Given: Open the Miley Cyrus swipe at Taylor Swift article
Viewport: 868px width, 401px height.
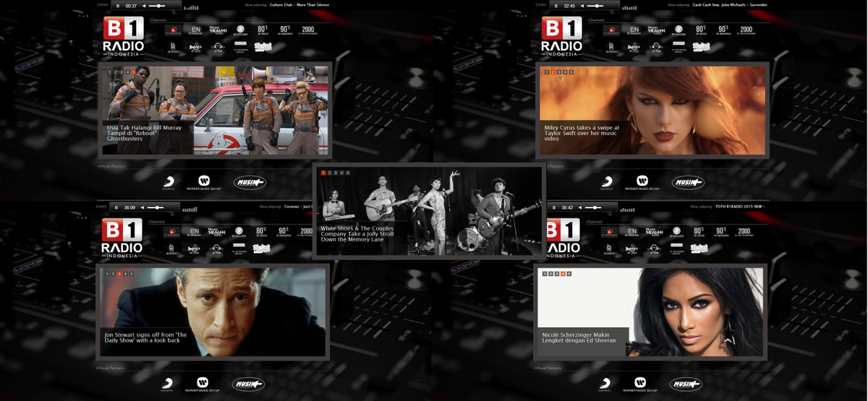Looking at the screenshot, I should click(582, 133).
